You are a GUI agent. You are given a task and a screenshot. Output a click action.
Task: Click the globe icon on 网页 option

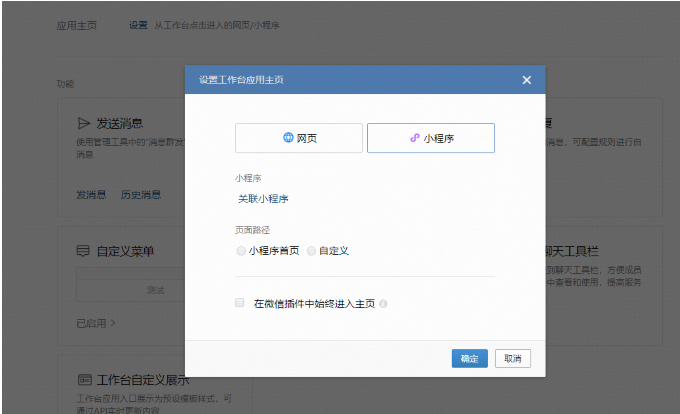[288, 138]
